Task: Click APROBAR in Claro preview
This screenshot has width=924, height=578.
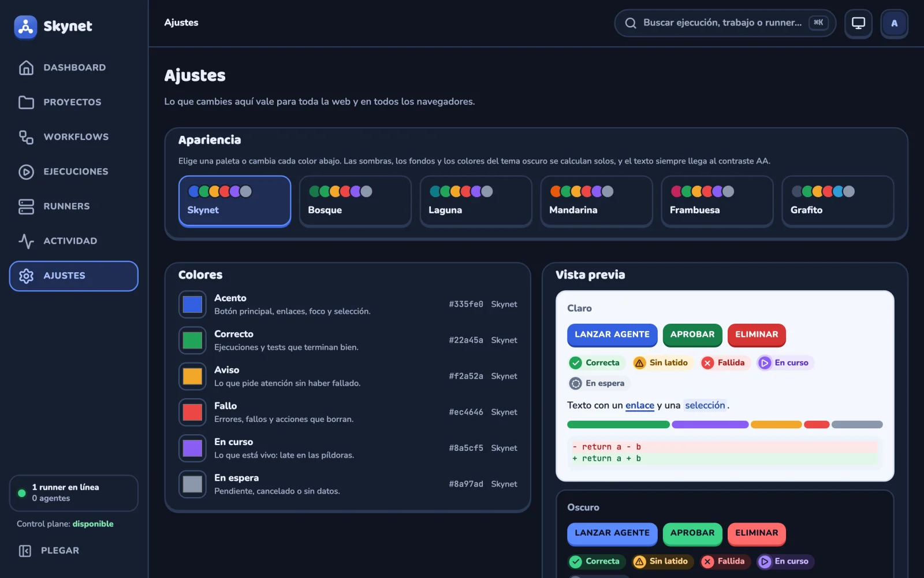Action: (x=692, y=335)
